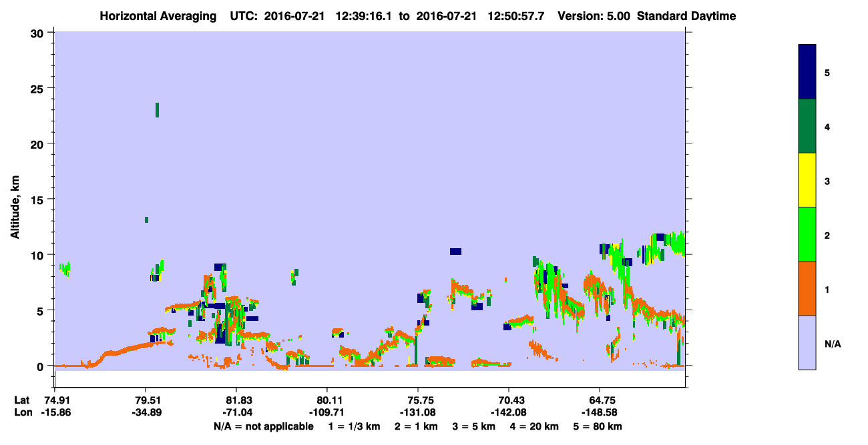This screenshot has width=868, height=445.
Task: Click the 'Altitude, km' axis label
Action: tap(15, 207)
